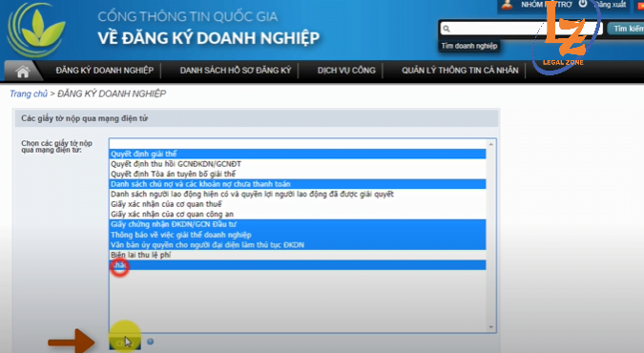This screenshot has height=353, width=644.
Task: Click the Đăng xuất logout link
Action: coord(610,5)
